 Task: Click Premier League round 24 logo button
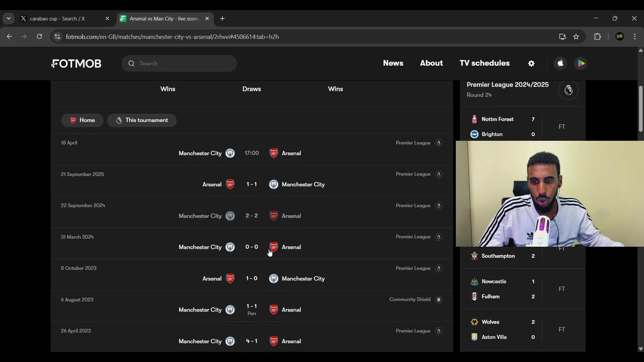(569, 90)
